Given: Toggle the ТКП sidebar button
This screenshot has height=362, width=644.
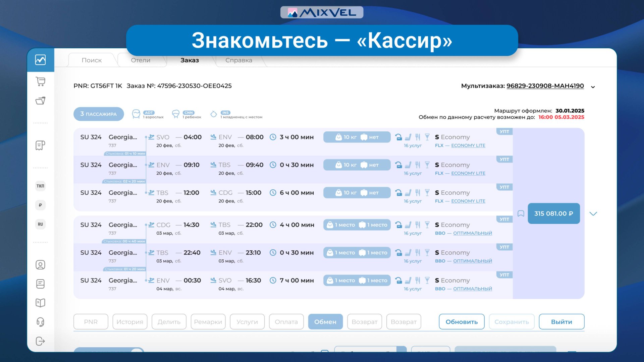Looking at the screenshot, I should [x=40, y=186].
